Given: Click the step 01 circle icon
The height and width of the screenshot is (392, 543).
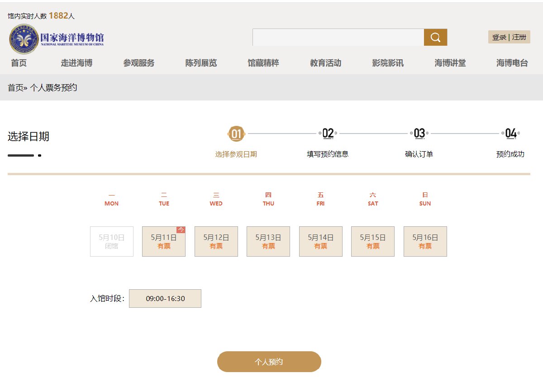Looking at the screenshot, I should click(236, 134).
